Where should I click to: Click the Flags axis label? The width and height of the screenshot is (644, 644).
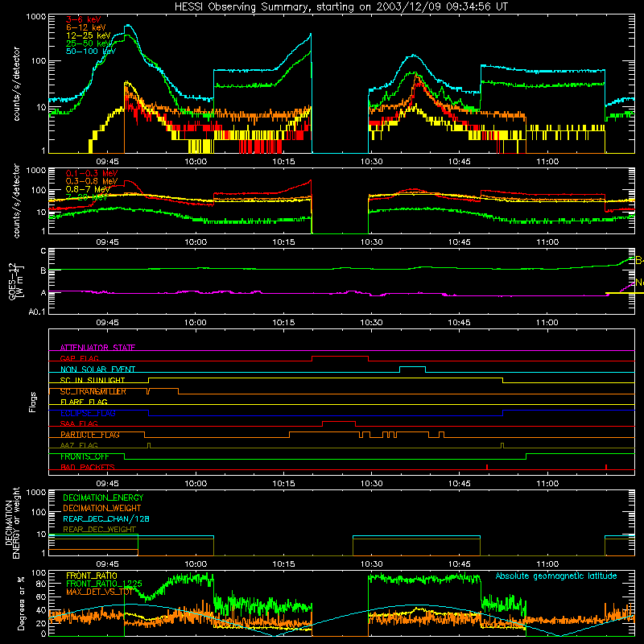[x=32, y=402]
